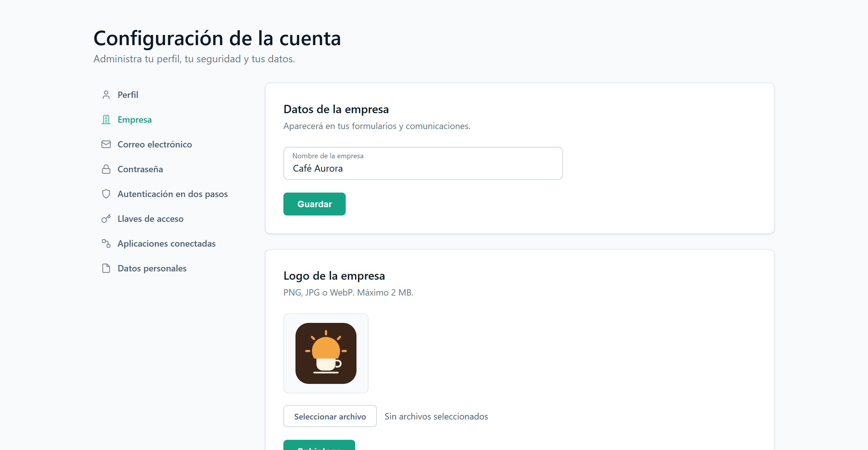Click the Seleccionar archivo button
The height and width of the screenshot is (450, 868).
(x=330, y=416)
